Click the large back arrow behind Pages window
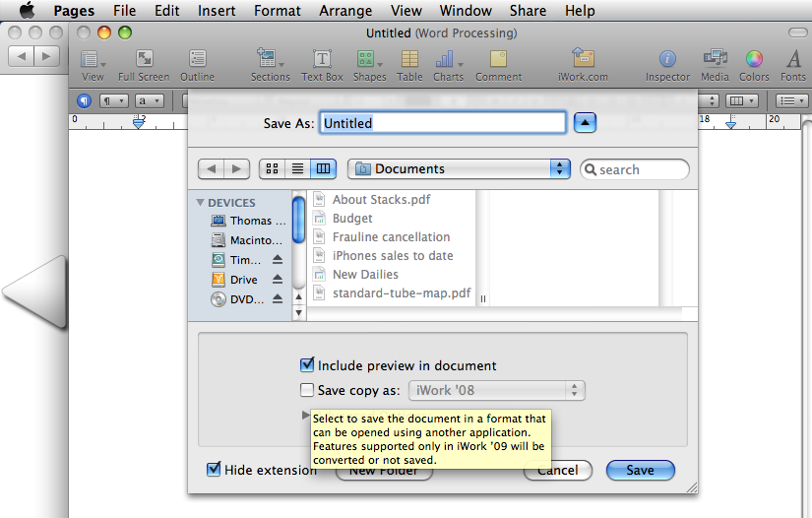 [34, 291]
